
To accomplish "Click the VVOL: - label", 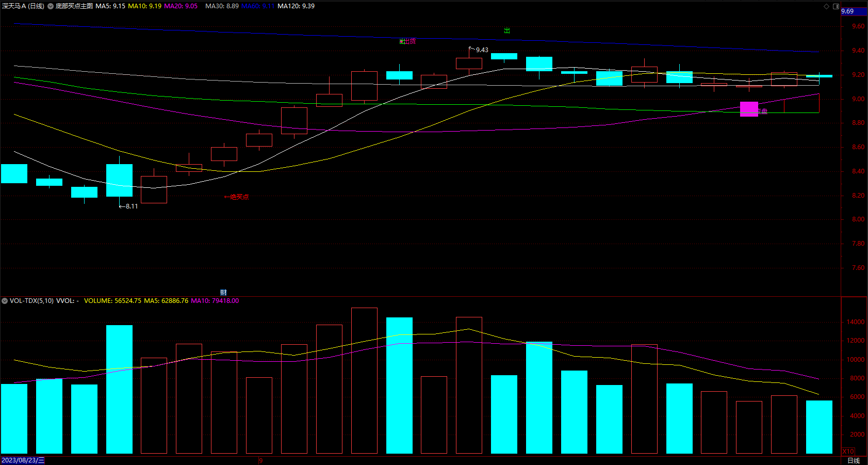I will (x=68, y=301).
